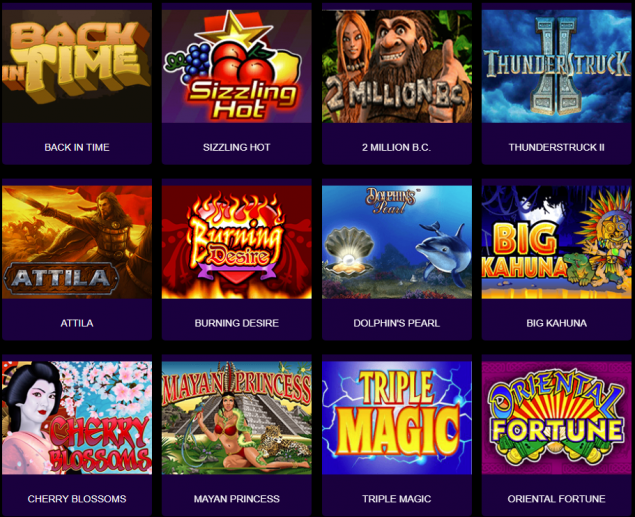Viewport: 635px width, 517px height.
Task: Open the Burning Desire flaming heart image
Action: pyautogui.click(x=237, y=242)
